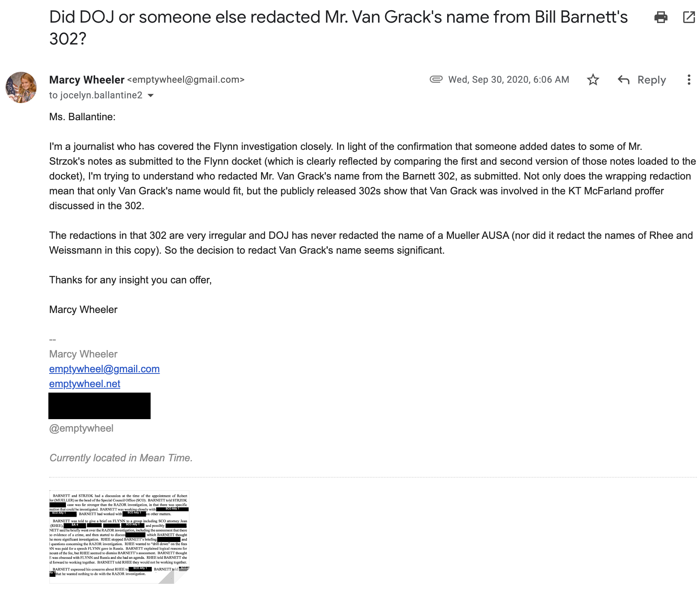700x601 pixels.
Task: Visit the emptywheel.net link
Action: 85,384
